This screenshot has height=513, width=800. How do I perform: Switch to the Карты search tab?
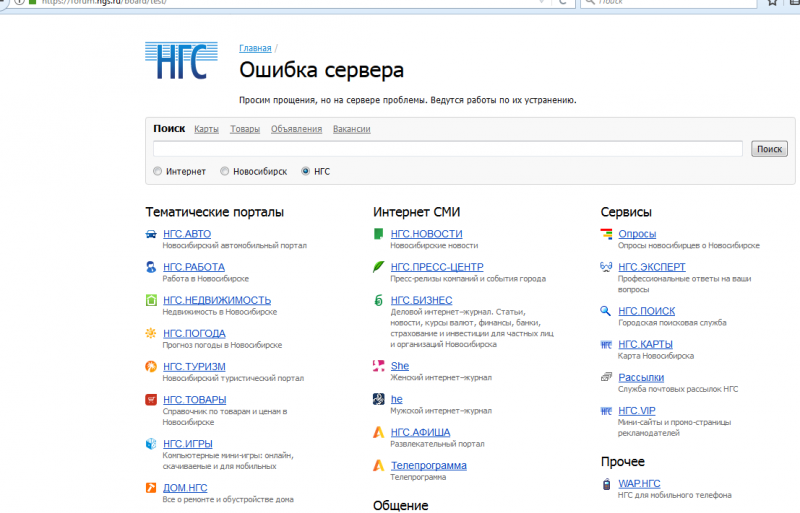tap(206, 129)
